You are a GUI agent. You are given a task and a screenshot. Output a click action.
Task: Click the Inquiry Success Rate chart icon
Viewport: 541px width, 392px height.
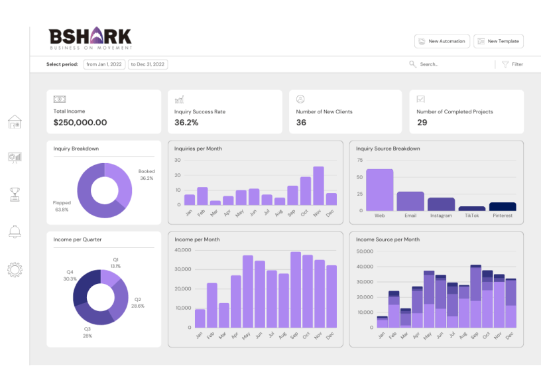click(179, 99)
